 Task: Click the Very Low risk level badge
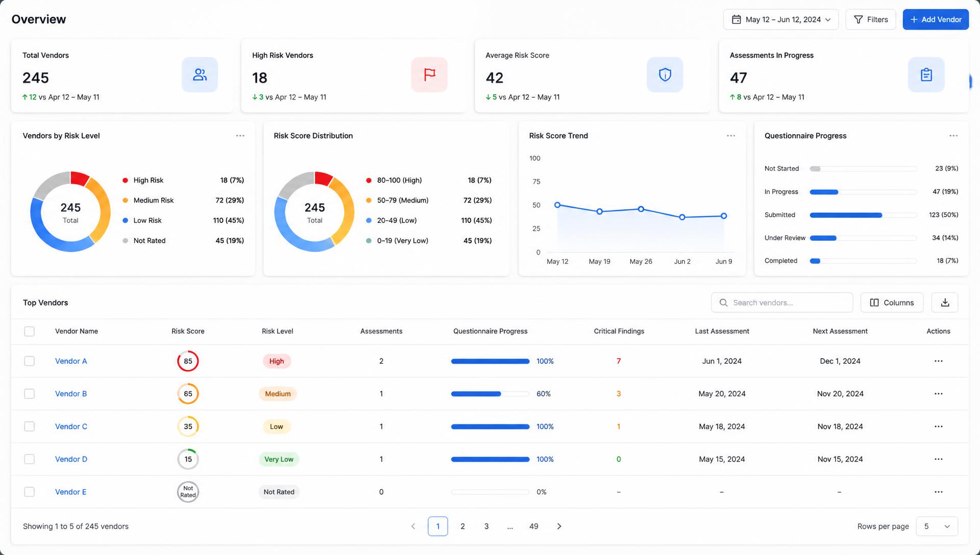tap(279, 459)
